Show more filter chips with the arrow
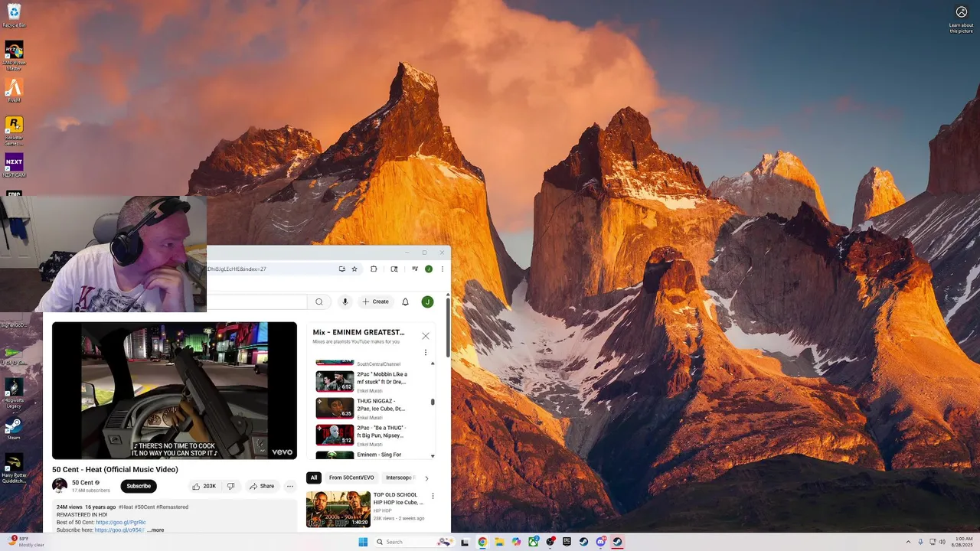980x551 pixels. point(426,478)
